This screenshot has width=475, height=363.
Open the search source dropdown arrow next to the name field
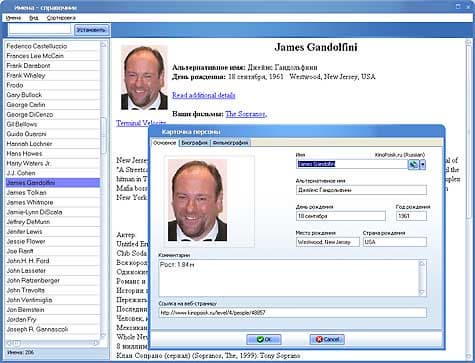423,164
